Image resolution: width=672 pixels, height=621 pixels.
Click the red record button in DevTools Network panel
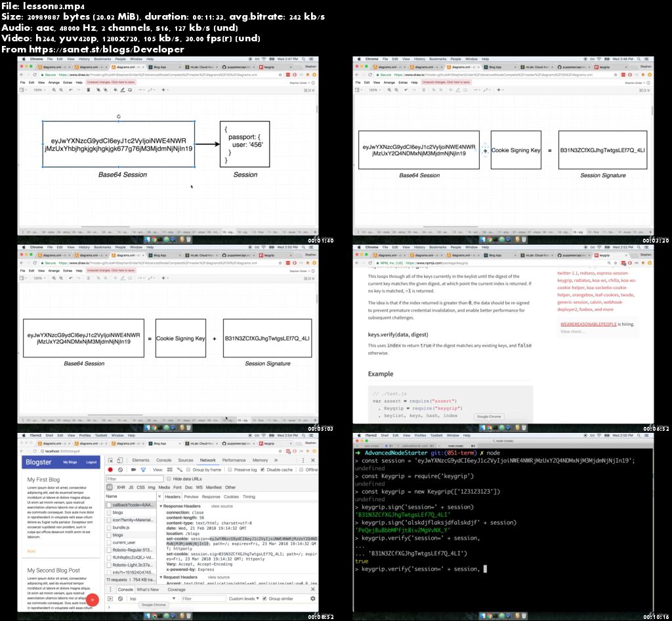click(x=110, y=470)
